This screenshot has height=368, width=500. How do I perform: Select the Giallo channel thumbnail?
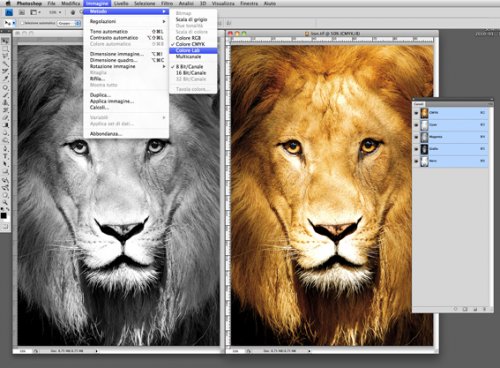[x=424, y=149]
